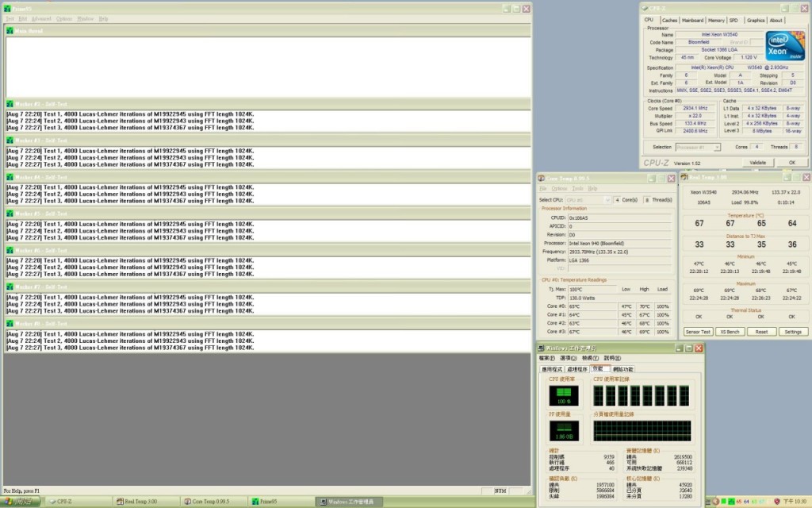
Task: Click the Windows Start button
Action: point(20,502)
